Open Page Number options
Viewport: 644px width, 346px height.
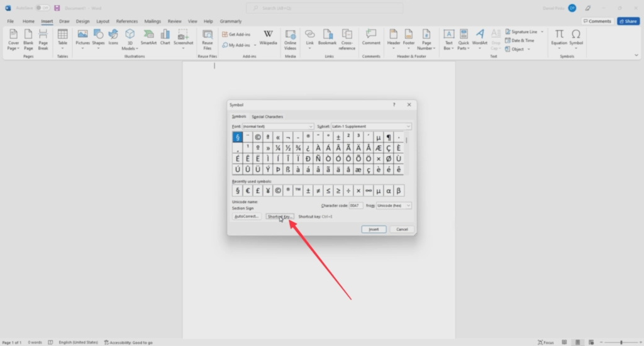click(x=426, y=40)
